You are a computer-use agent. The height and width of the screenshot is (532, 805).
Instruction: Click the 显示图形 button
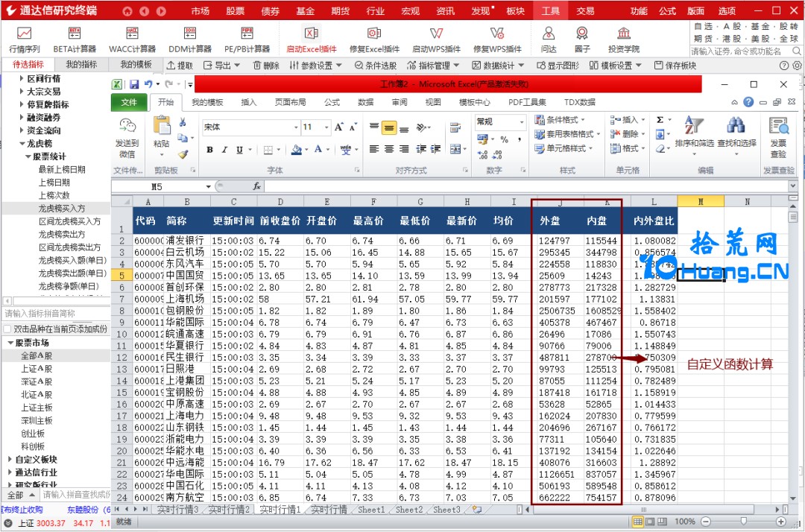558,65
